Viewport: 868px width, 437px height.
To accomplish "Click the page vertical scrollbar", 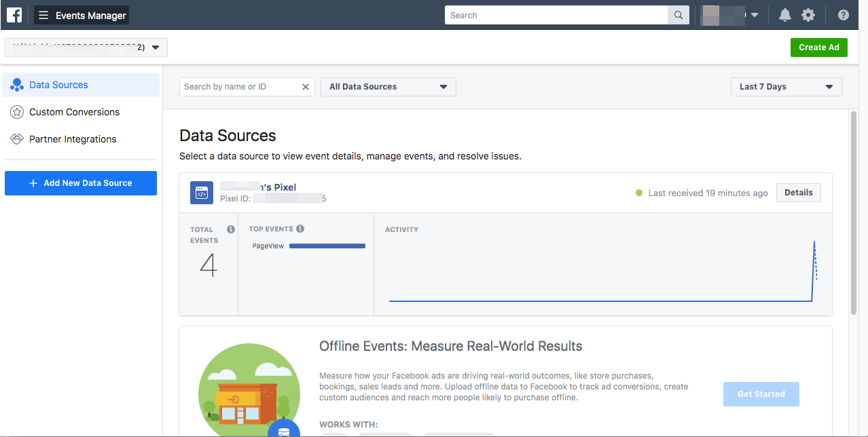I will click(x=854, y=213).
